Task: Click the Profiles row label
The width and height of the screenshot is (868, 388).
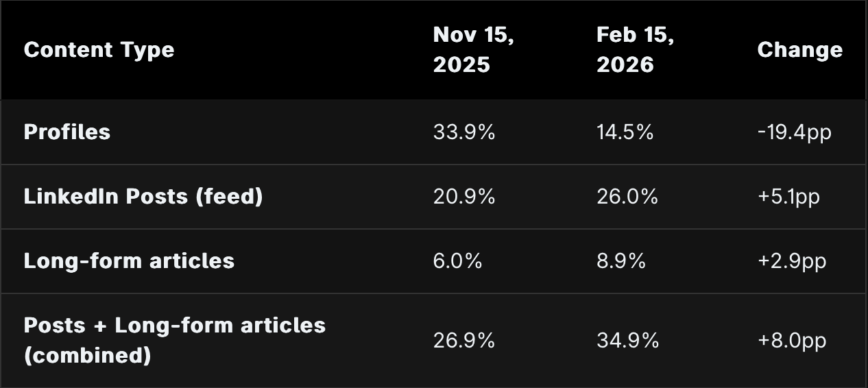Action: tap(67, 132)
